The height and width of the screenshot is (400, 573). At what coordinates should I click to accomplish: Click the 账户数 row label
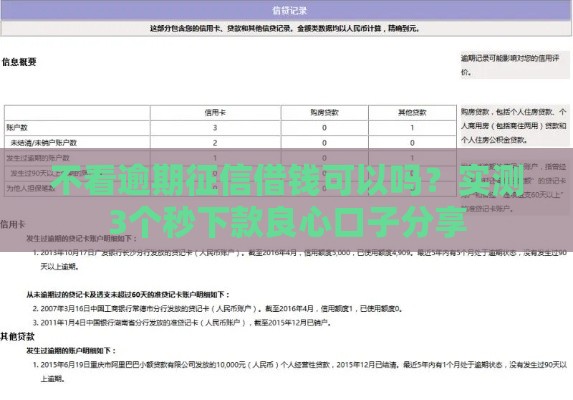17,127
